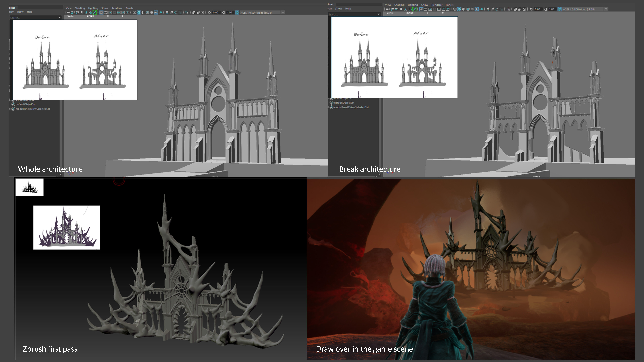The height and width of the screenshot is (362, 644).
Task: Open View menu in left Maya panel
Action: [x=69, y=8]
